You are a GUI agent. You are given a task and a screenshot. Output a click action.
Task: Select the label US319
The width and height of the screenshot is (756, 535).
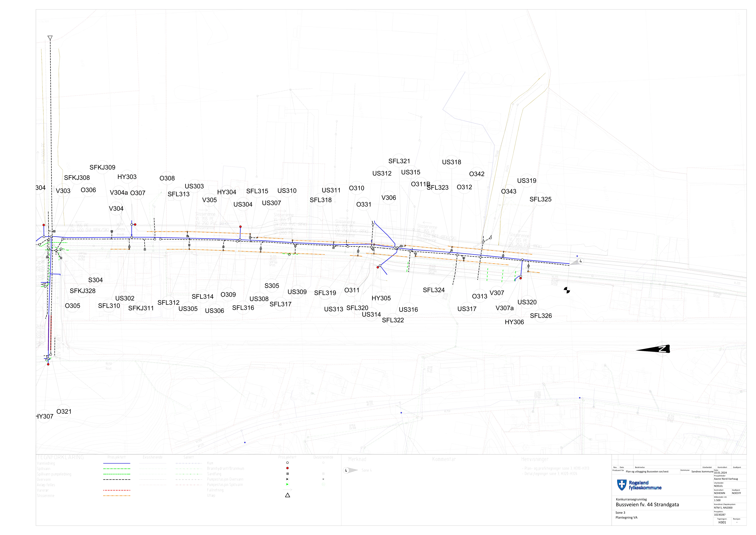point(527,181)
